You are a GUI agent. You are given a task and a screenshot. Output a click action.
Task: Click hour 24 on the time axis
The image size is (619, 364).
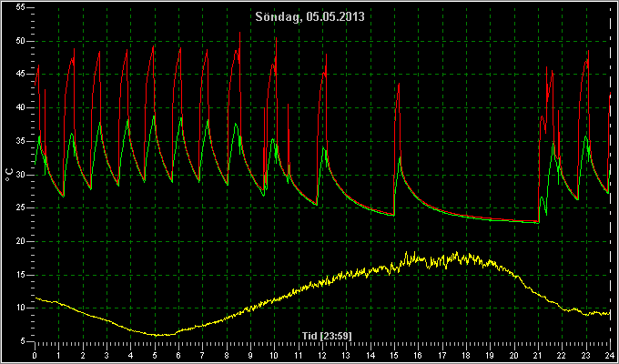610,355
